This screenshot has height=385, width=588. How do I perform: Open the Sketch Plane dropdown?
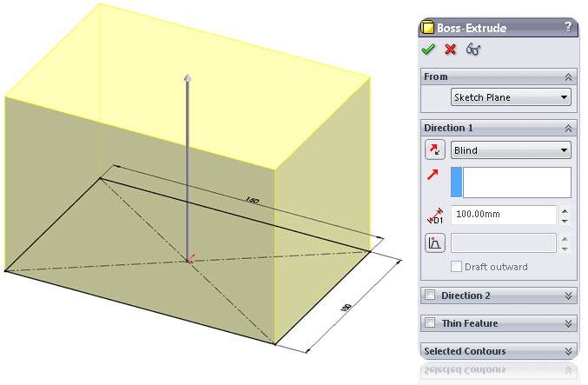(511, 97)
